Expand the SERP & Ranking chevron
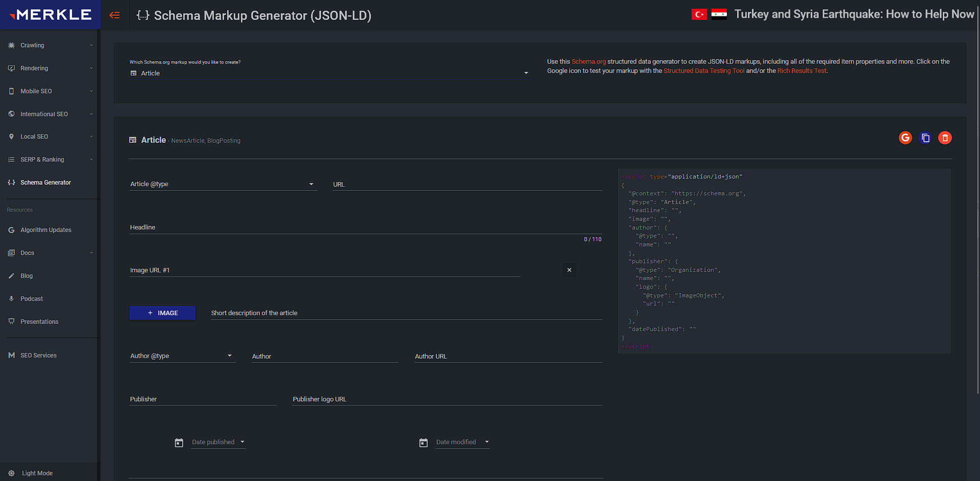980x481 pixels. (91, 160)
